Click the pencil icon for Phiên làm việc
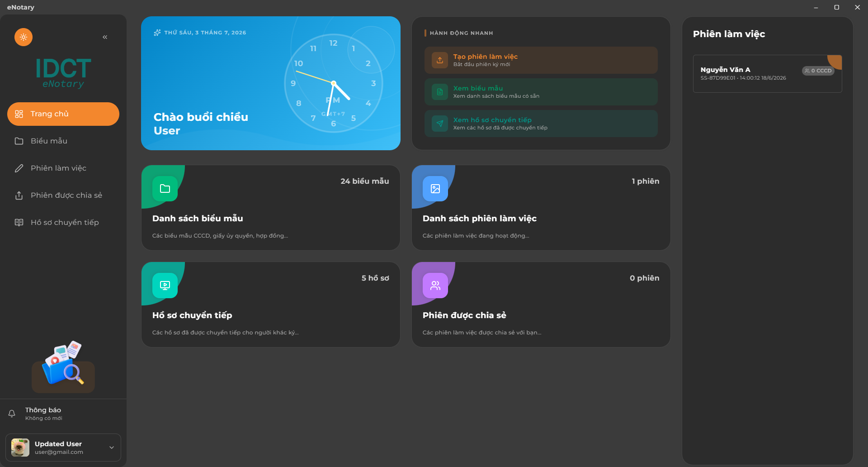 point(19,168)
